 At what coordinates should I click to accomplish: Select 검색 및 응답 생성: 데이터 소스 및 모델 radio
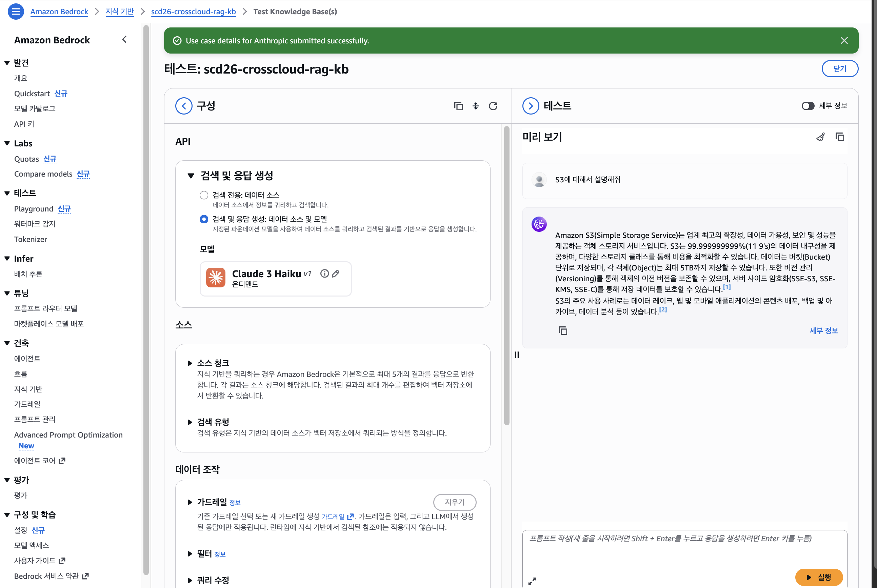pos(204,219)
